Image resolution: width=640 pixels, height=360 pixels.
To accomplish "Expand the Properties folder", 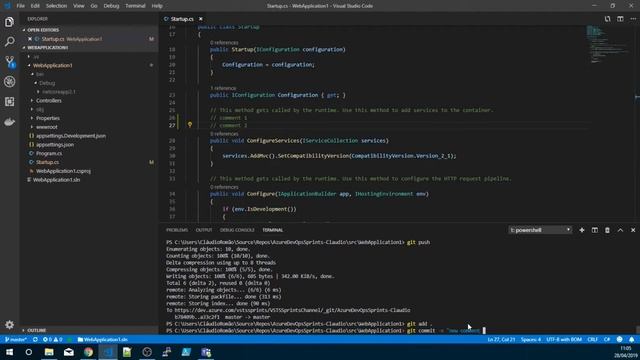I will (48, 118).
